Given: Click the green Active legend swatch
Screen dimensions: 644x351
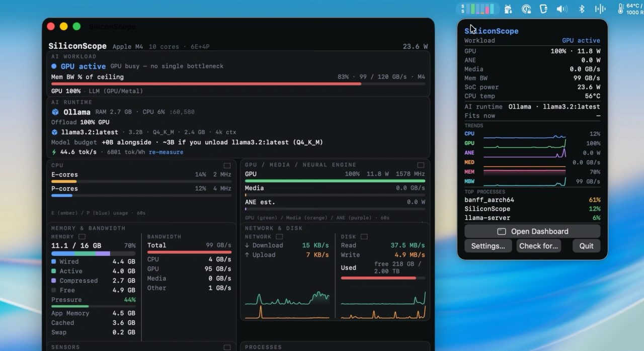Looking at the screenshot, I should point(54,271).
